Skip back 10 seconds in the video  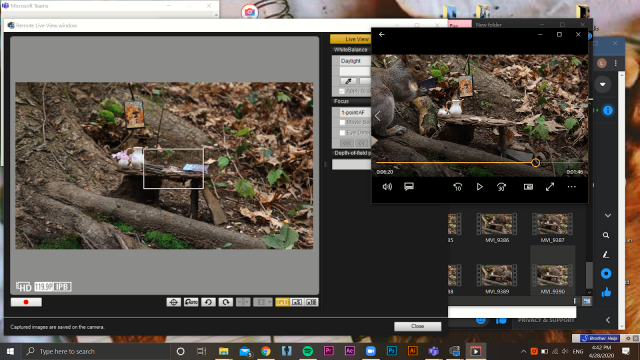pyautogui.click(x=458, y=187)
